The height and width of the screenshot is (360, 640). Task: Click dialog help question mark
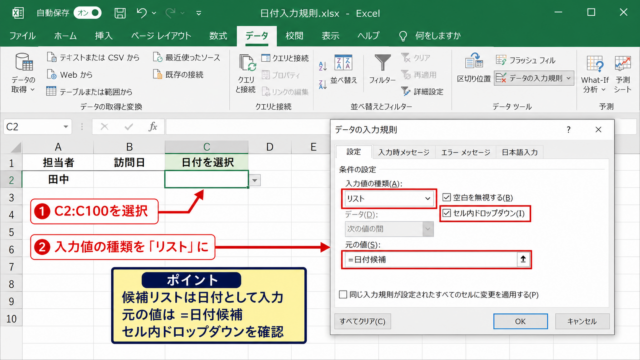(x=568, y=130)
